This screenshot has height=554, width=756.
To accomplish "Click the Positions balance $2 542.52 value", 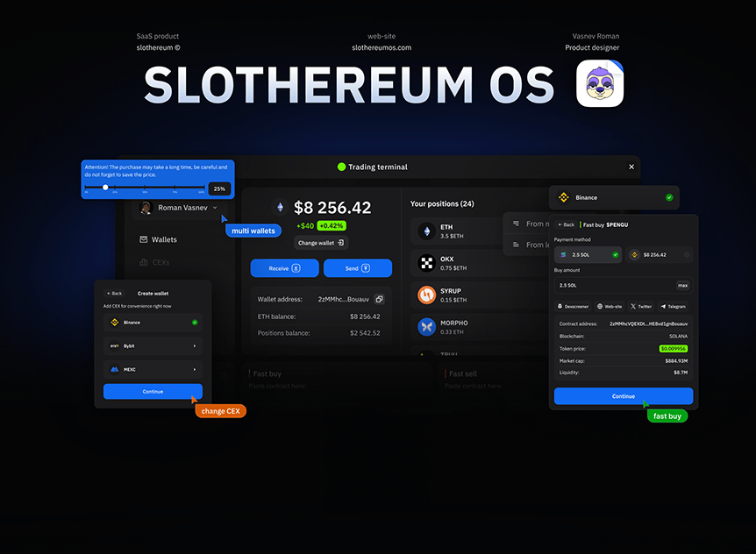I will [x=365, y=333].
